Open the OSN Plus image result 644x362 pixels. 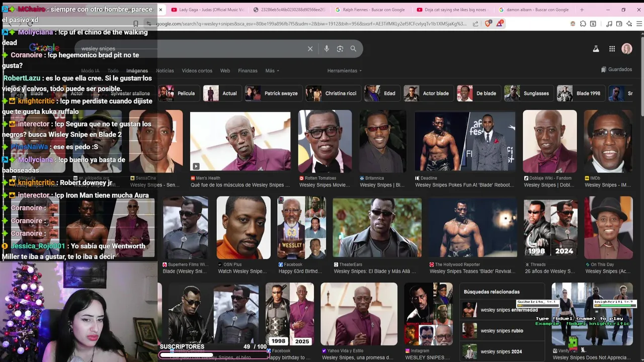244,228
